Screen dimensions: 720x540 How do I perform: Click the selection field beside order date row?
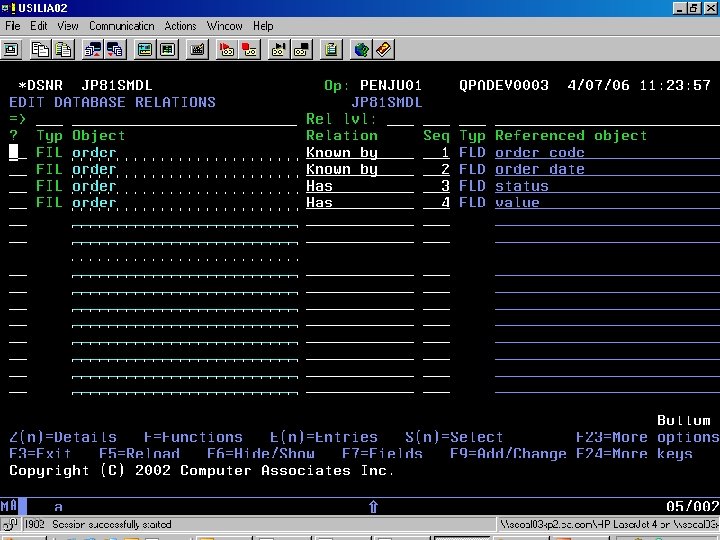(x=18, y=169)
